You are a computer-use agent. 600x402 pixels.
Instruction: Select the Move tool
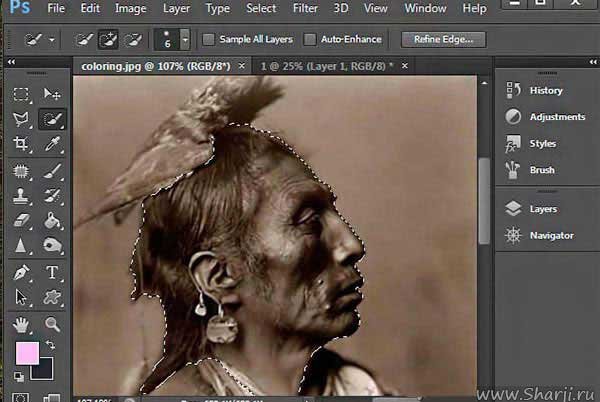(x=52, y=94)
